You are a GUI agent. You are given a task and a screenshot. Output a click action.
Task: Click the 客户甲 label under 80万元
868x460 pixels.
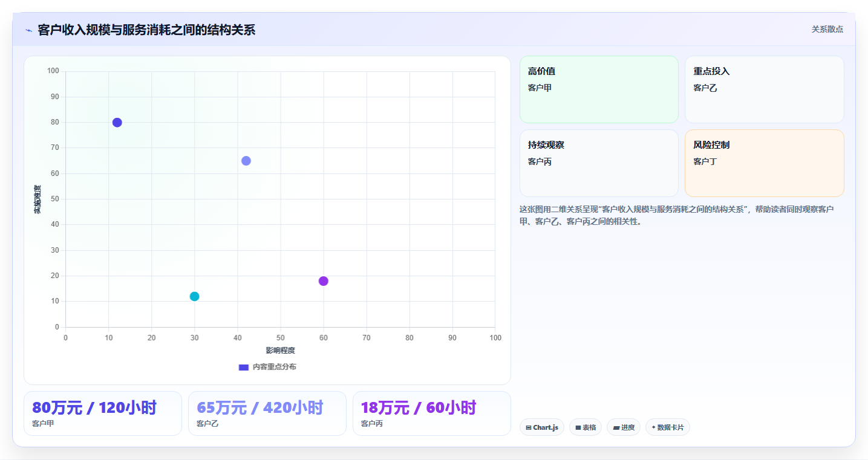(43, 424)
